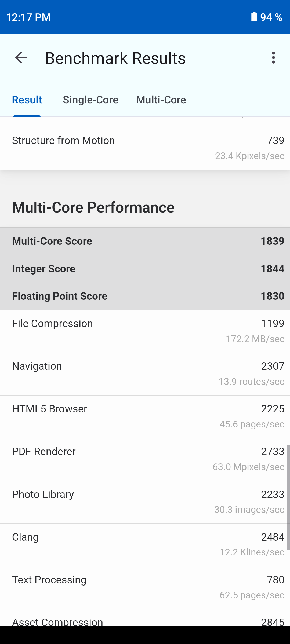Select the Result tab
This screenshot has width=290, height=644.
point(27,100)
